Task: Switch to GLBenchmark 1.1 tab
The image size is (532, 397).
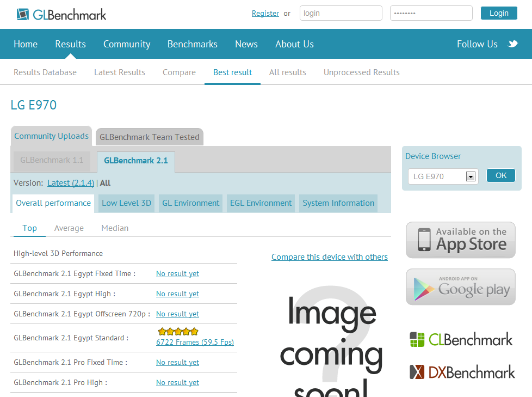Action: 52,160
